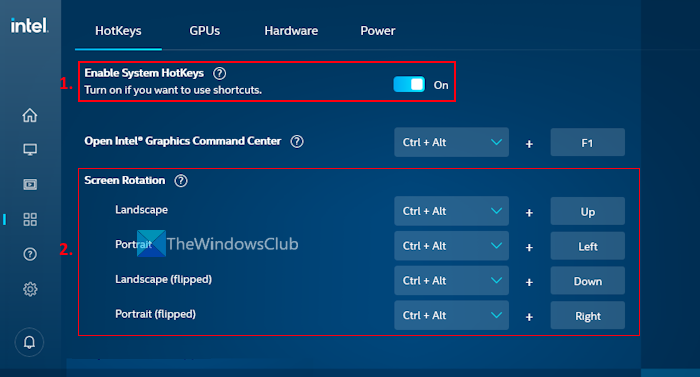700x377 pixels.
Task: Click 'Open Intel Graphics Command Center' label
Action: coord(183,141)
